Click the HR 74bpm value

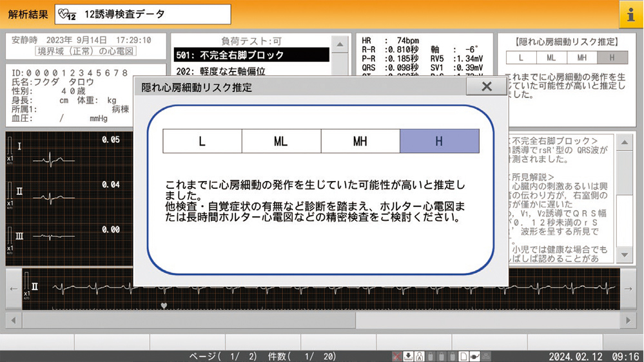(390, 41)
